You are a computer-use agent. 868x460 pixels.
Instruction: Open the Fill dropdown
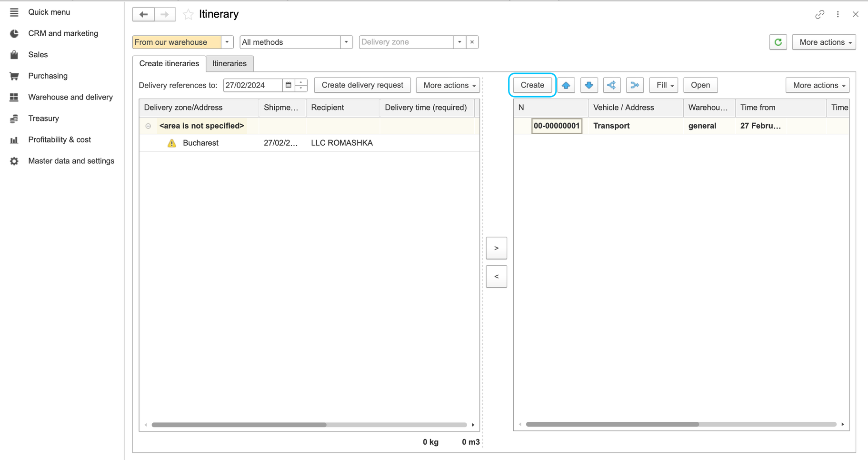click(x=664, y=85)
